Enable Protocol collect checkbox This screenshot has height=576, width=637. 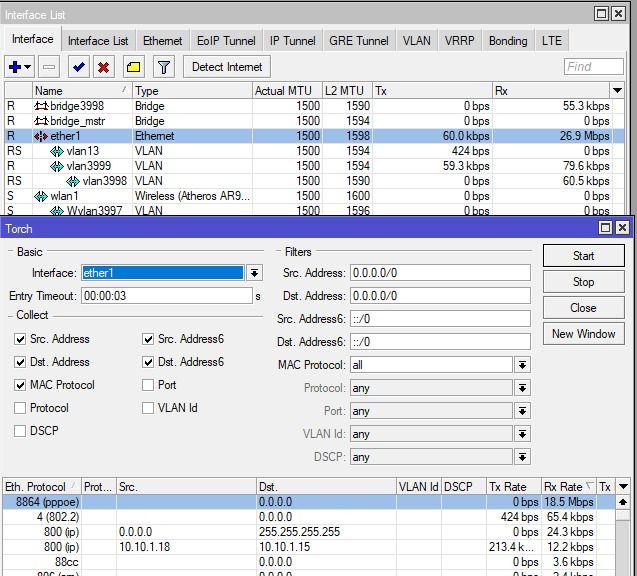20,408
